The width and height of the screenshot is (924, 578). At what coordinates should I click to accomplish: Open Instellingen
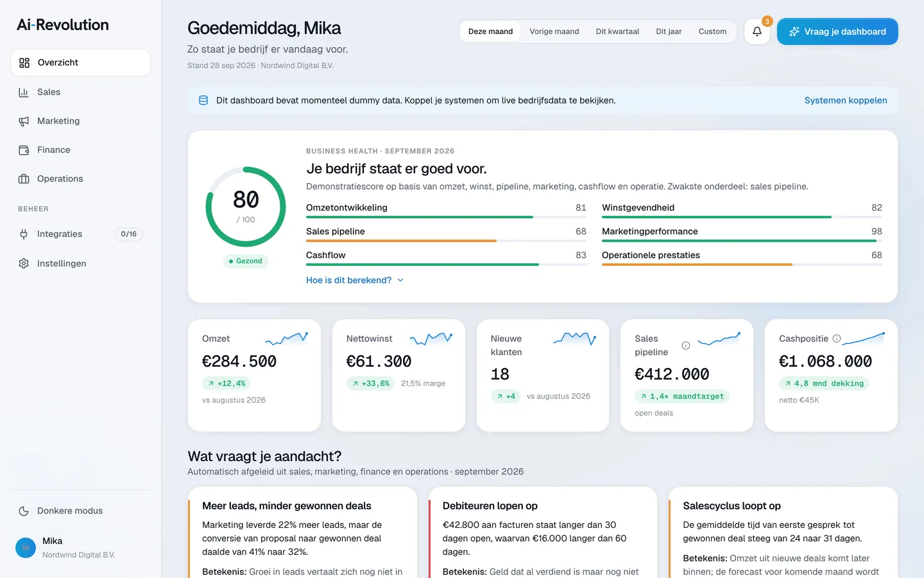(x=81, y=263)
